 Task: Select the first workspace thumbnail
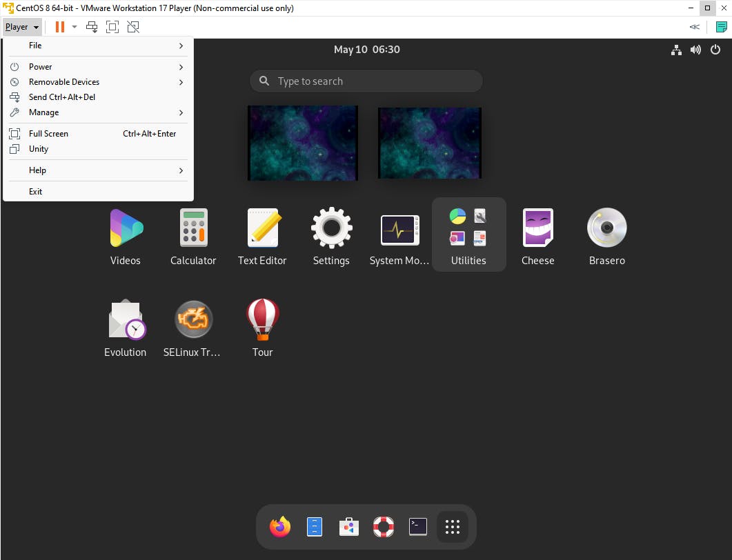pos(302,143)
